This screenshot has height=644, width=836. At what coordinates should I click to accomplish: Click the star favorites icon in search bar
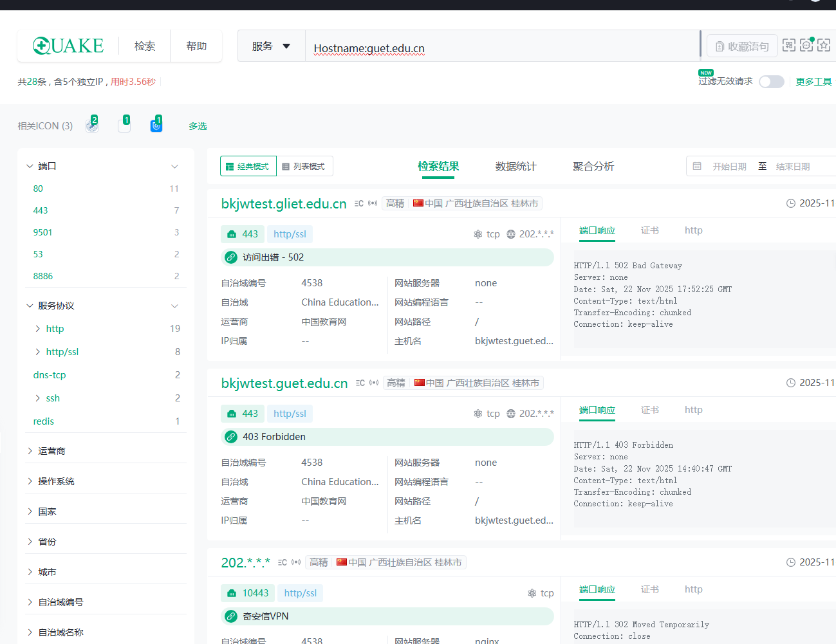[x=824, y=45]
